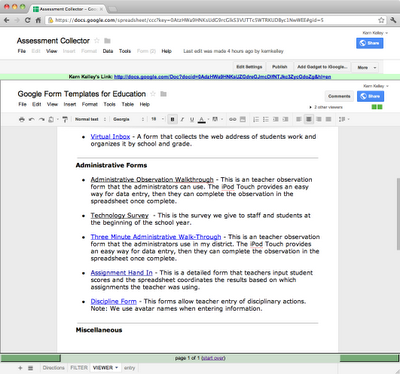
Task: Click the browser reload button
Action: (x=28, y=20)
